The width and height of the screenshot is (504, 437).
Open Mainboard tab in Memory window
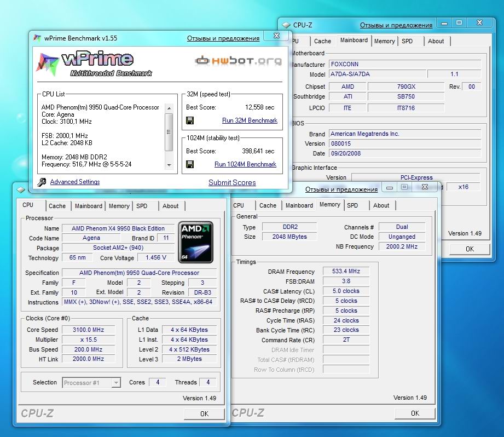(299, 205)
